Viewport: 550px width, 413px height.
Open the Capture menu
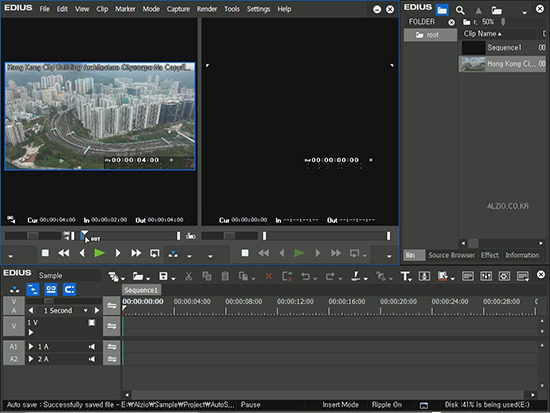pyautogui.click(x=178, y=9)
